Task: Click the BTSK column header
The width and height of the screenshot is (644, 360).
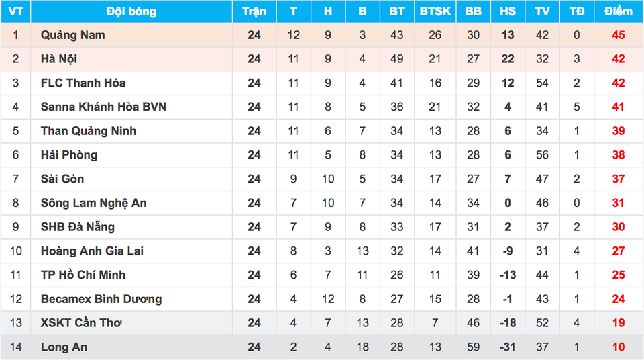Action: pos(435,11)
